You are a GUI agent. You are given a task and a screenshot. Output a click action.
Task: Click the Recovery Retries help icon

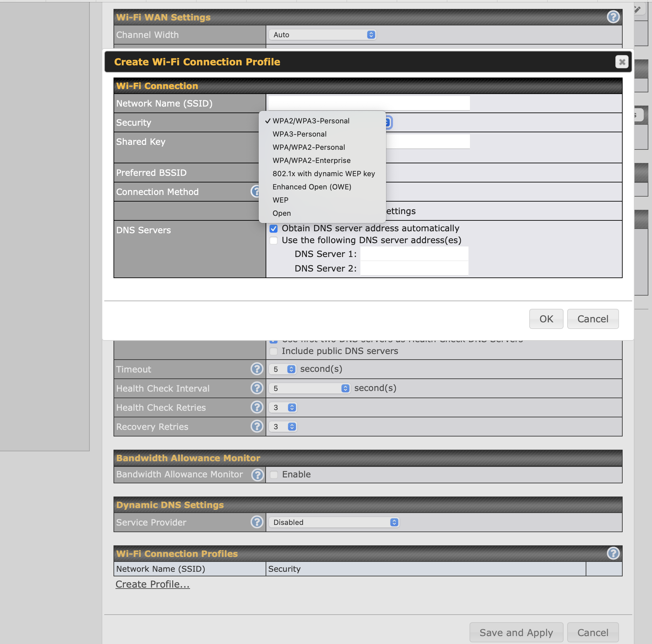(257, 426)
